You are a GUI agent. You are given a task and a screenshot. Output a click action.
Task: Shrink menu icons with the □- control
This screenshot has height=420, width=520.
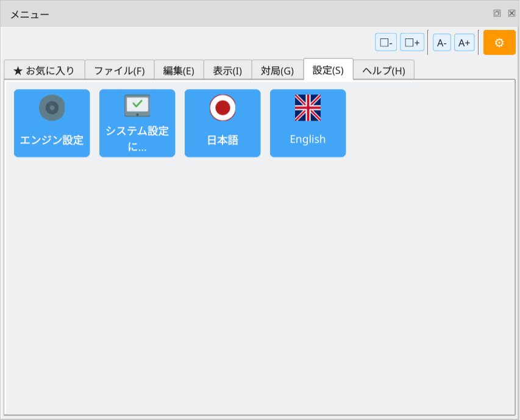point(385,42)
